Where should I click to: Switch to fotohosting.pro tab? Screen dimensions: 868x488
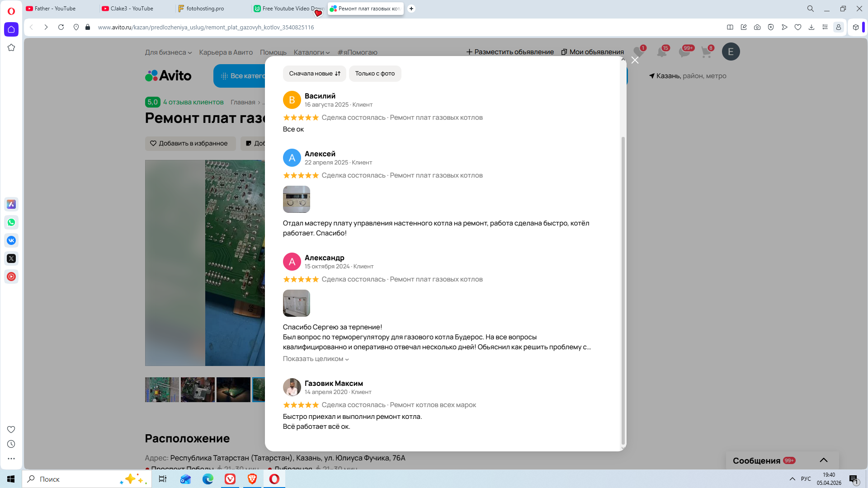click(x=205, y=9)
